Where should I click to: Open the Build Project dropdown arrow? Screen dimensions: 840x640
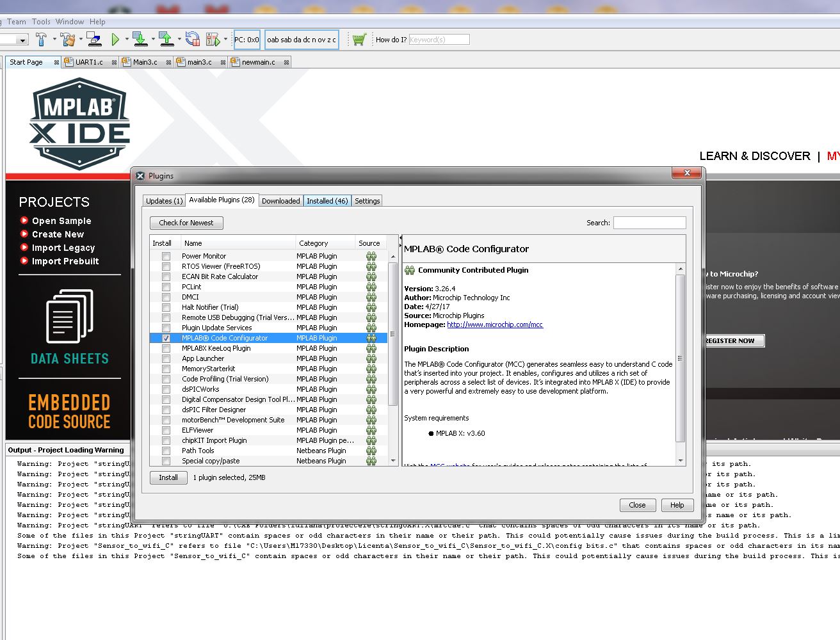(x=54, y=39)
